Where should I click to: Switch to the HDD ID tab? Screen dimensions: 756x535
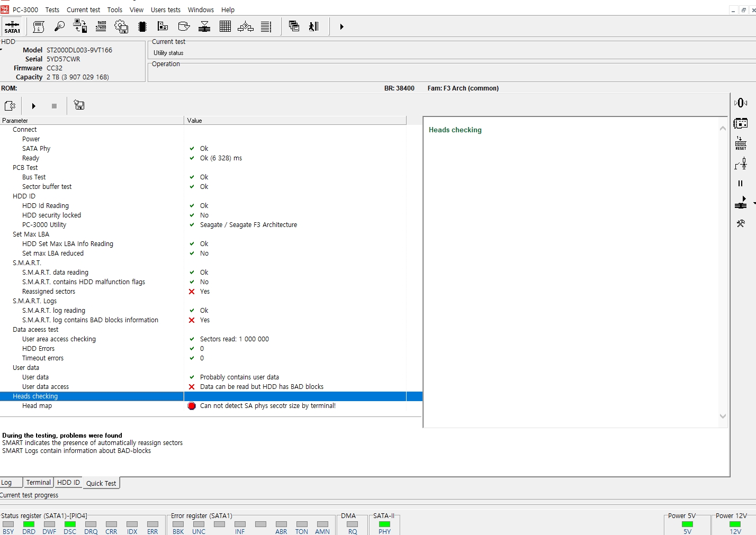click(68, 483)
